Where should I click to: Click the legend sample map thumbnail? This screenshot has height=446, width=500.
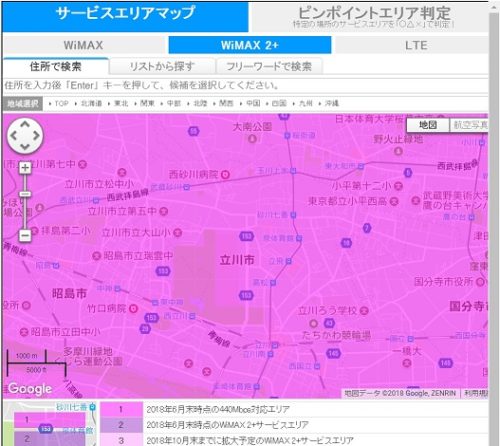[x=50, y=424]
